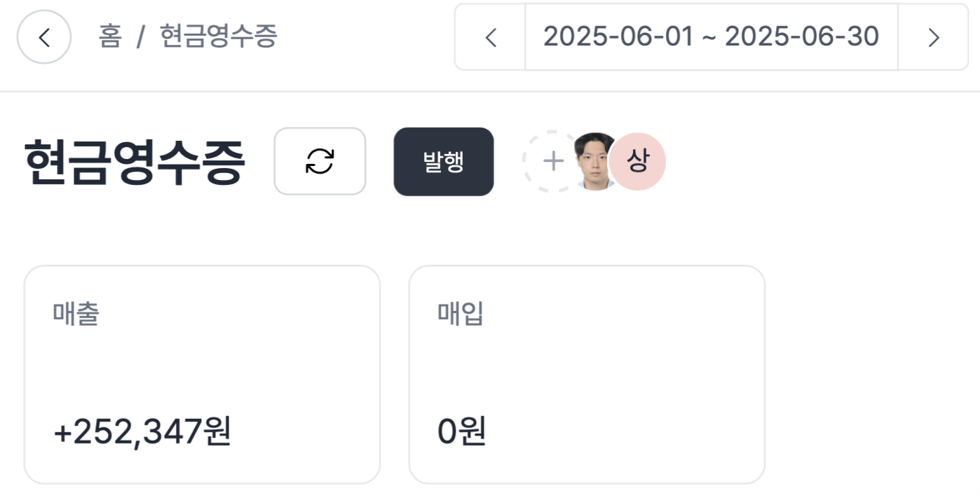Screen dimensions: 980x496
Task: Click the circular back arrow button
Action: (x=44, y=37)
